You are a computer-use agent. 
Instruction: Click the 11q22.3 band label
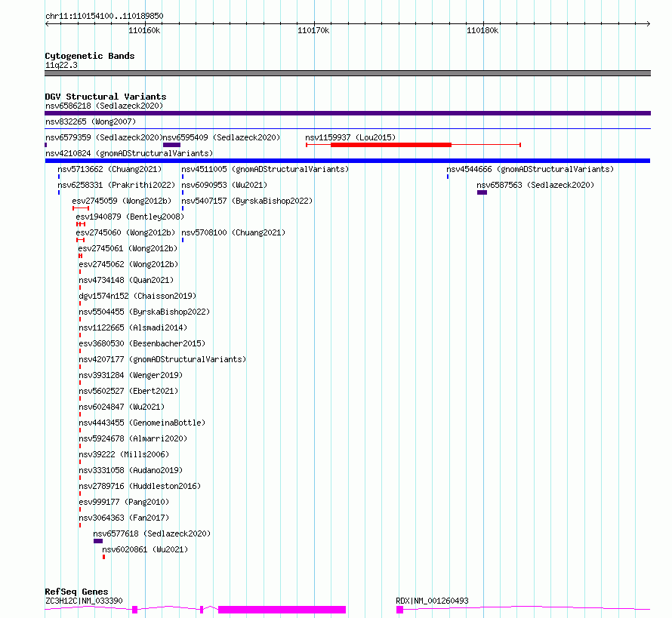coord(61,65)
